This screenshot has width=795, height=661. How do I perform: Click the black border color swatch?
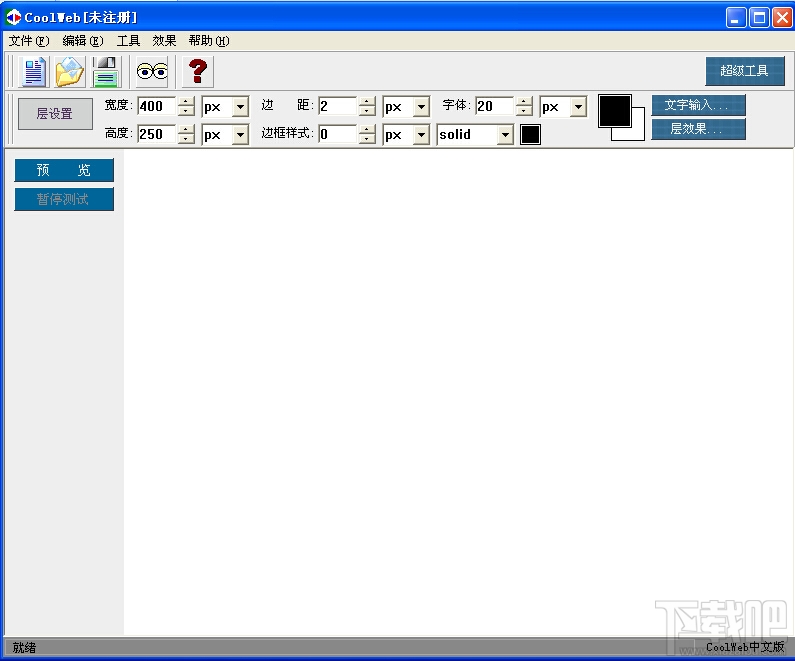coord(530,135)
